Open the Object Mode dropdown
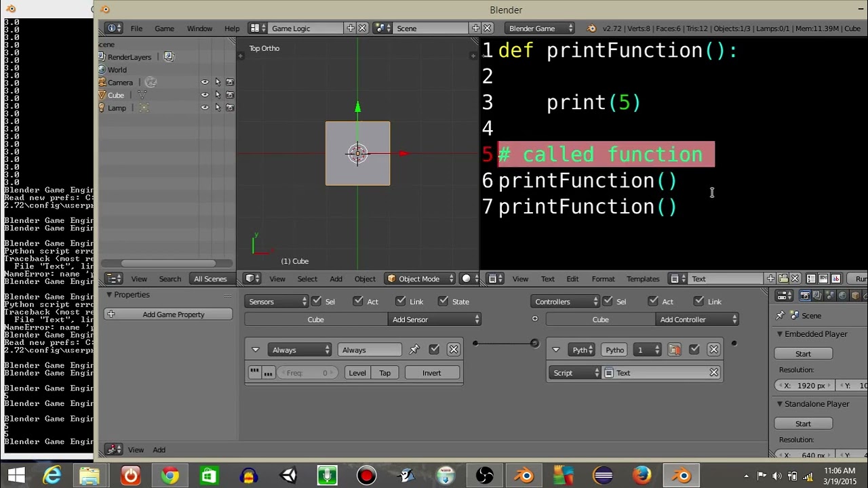The width and height of the screenshot is (868, 488). [420, 279]
